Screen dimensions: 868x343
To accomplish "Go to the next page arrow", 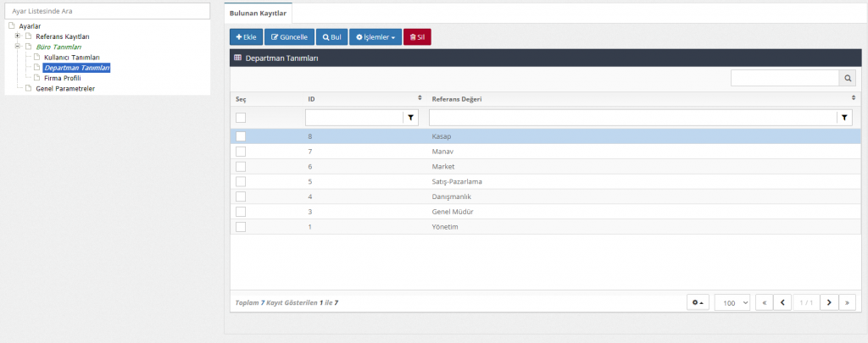I will [828, 302].
